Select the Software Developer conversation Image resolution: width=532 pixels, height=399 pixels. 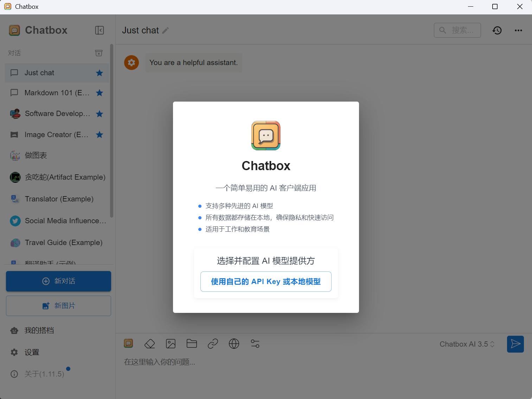click(57, 114)
